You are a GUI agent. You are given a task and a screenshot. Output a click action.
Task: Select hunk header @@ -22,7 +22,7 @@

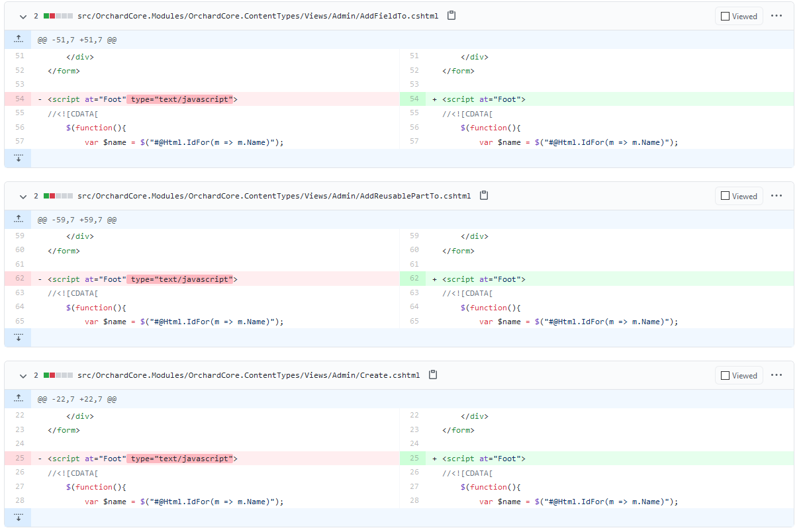(77, 400)
